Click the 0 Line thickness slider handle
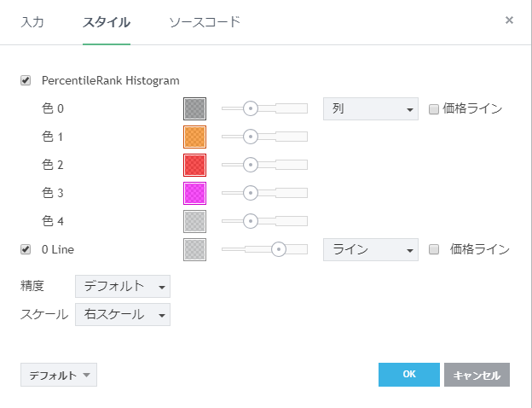 click(278, 249)
